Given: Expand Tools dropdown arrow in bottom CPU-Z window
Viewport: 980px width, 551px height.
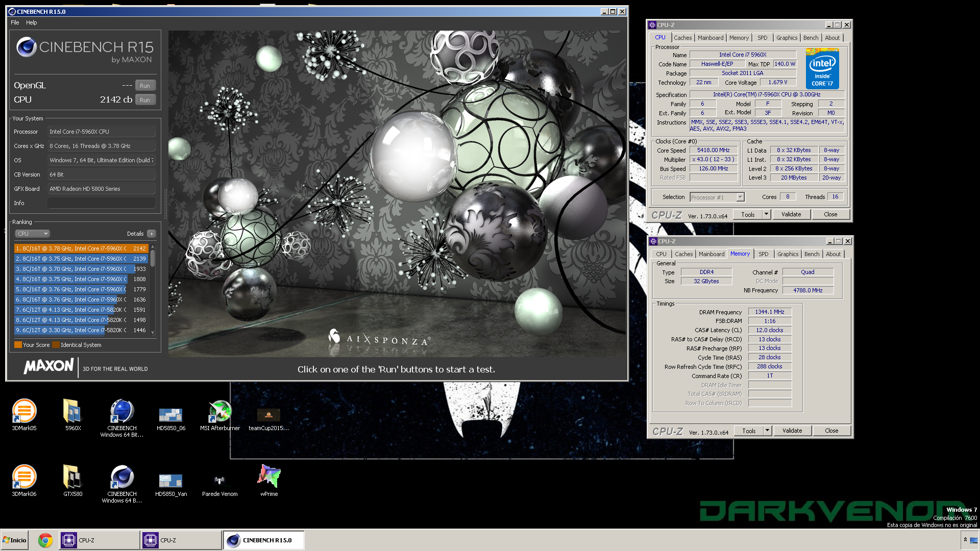Looking at the screenshot, I should click(767, 431).
